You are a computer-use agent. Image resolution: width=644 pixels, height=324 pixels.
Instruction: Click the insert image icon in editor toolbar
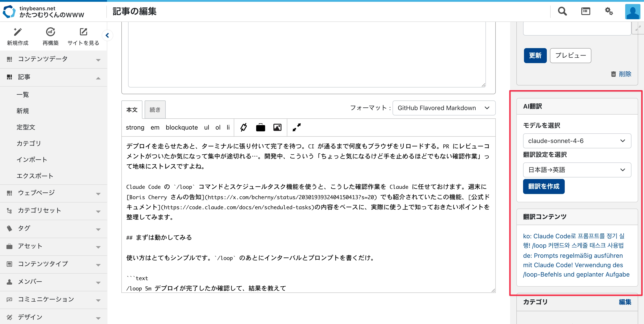click(277, 127)
